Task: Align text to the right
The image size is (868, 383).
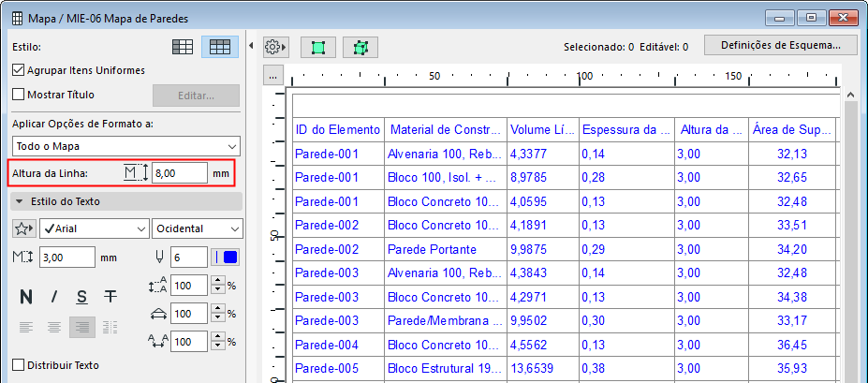Action: [81, 327]
